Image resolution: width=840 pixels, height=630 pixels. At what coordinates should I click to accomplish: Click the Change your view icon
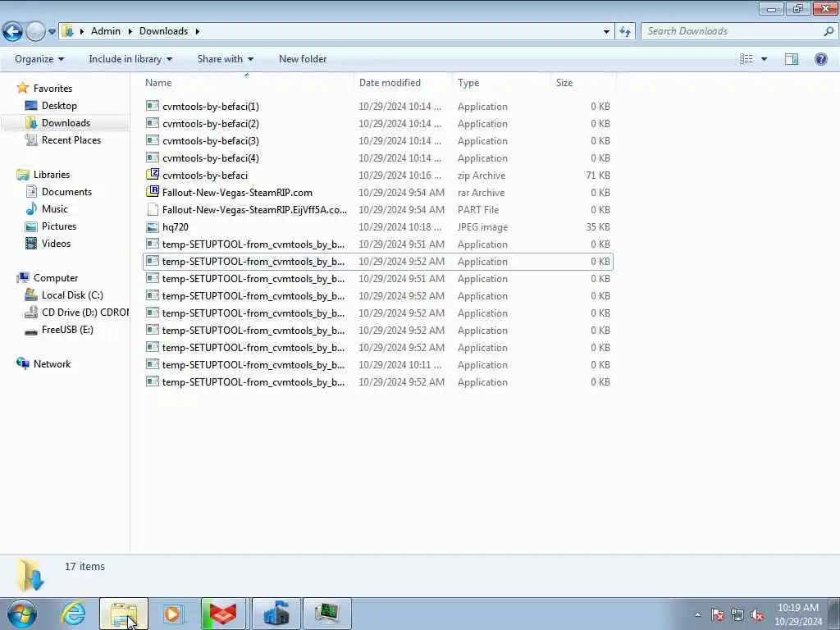pyautogui.click(x=746, y=59)
